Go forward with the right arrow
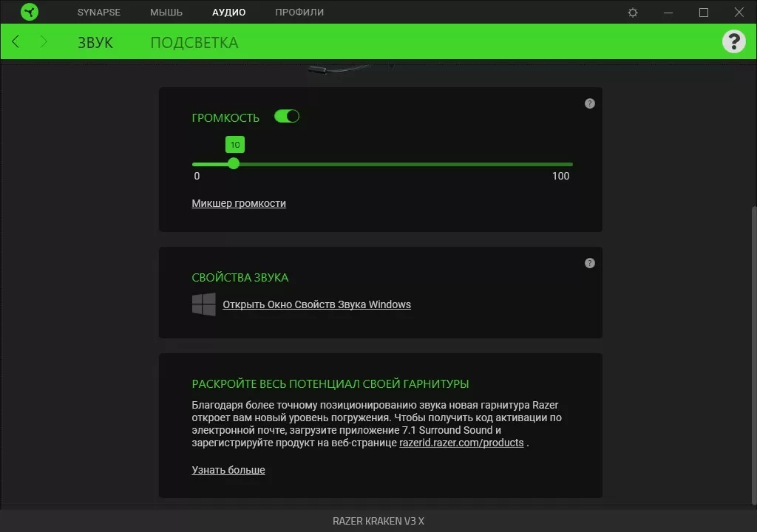 44,41
